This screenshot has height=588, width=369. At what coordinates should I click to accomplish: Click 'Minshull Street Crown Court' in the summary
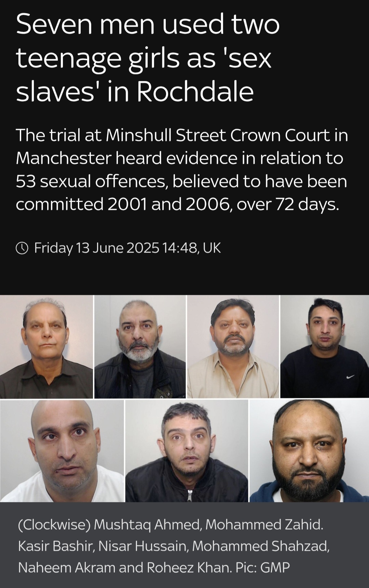pos(217,135)
